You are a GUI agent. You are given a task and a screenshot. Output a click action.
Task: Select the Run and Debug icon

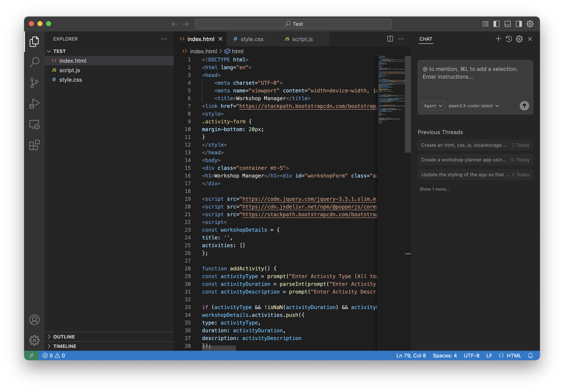pos(34,103)
